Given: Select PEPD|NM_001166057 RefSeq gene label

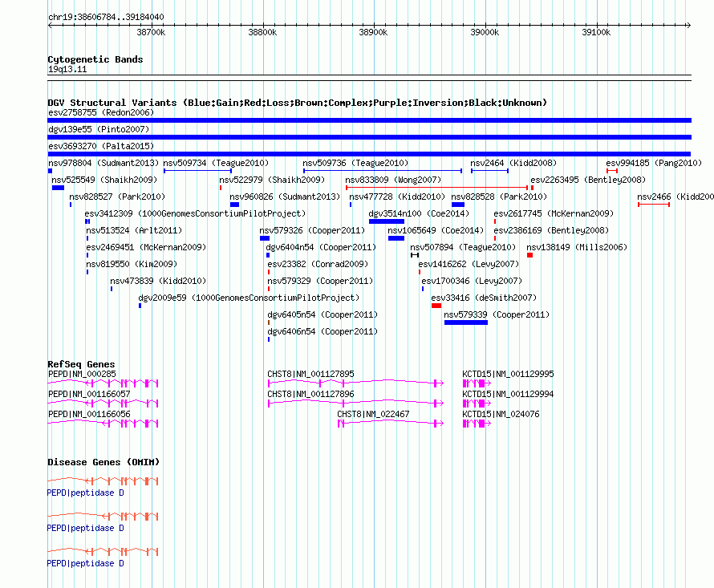Looking at the screenshot, I should coord(89,394).
